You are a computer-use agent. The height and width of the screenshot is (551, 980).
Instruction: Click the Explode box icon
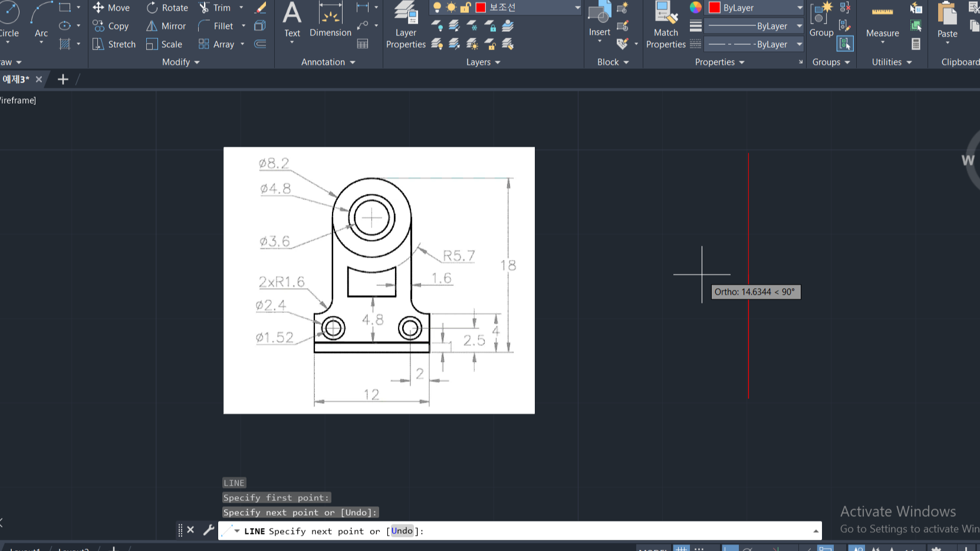pos(260,26)
